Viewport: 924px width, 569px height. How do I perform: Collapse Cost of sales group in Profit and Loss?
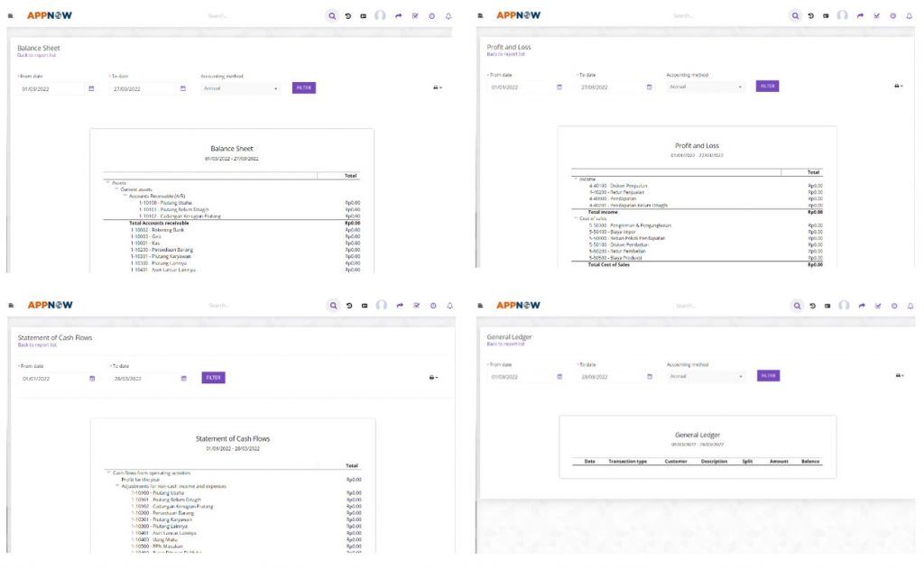tap(576, 218)
